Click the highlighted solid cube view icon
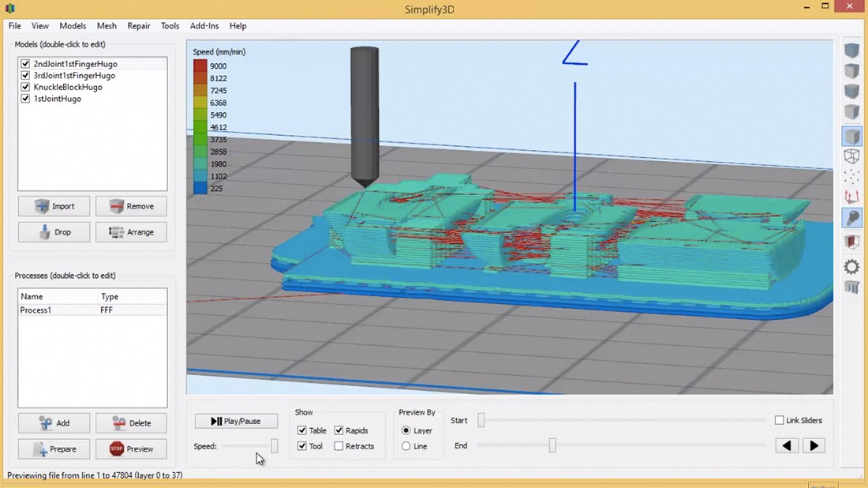868x488 pixels. point(851,136)
